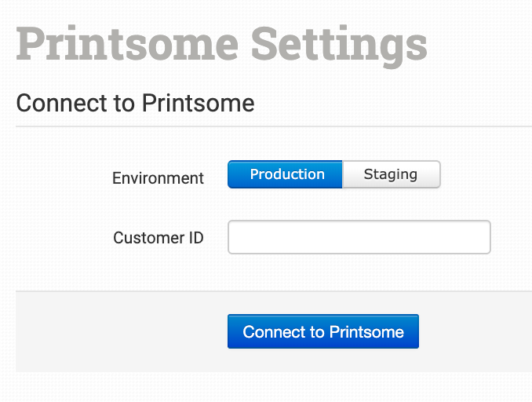This screenshot has height=402, width=532.
Task: Enable the blue Production segment
Action: (x=285, y=174)
